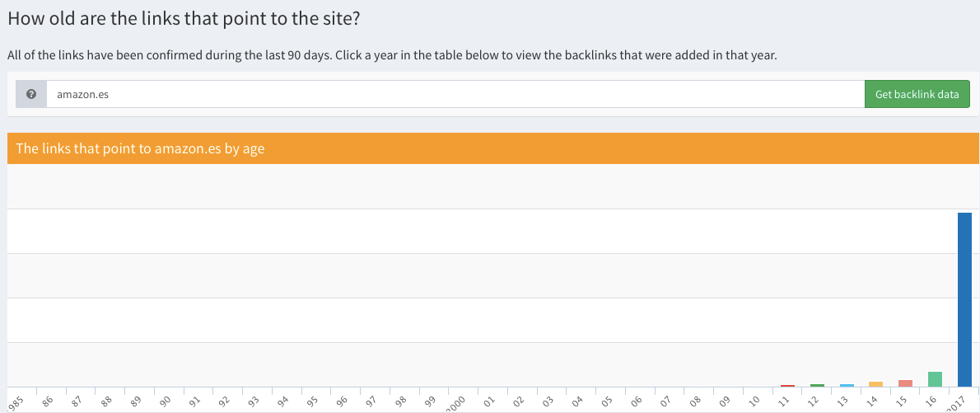980x413 pixels.
Task: Click the 2000 axis label
Action: pos(455,403)
